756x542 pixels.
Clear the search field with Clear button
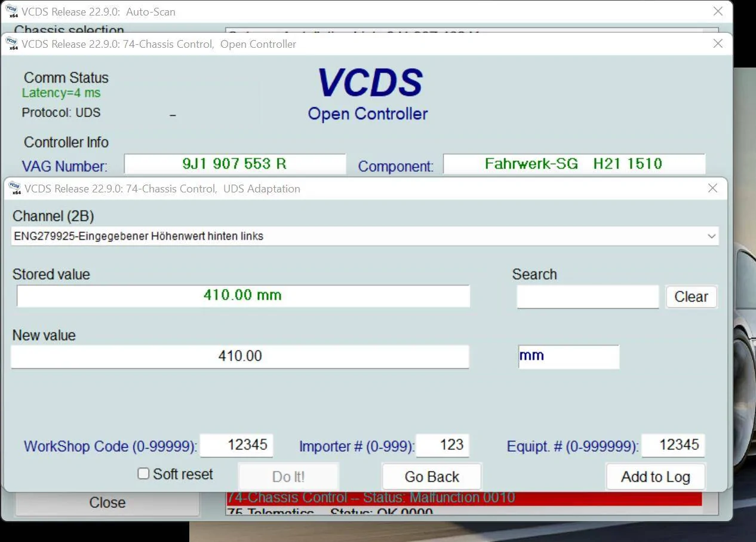pos(691,297)
